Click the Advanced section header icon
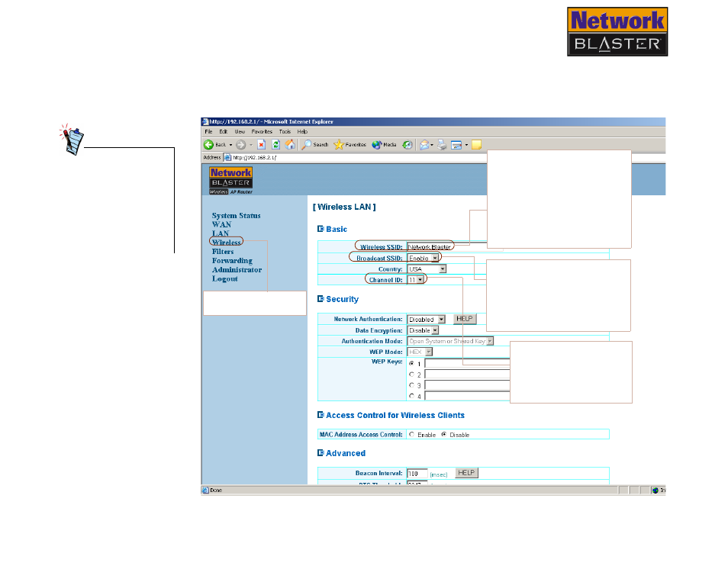 click(x=321, y=453)
